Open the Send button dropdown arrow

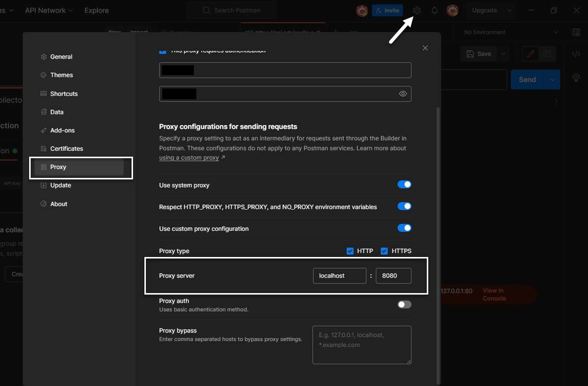552,80
